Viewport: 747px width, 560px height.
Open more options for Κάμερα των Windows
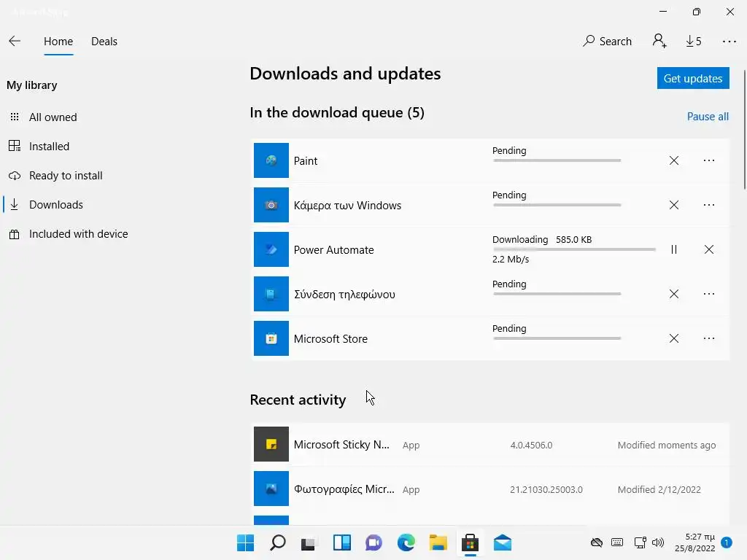coord(709,205)
